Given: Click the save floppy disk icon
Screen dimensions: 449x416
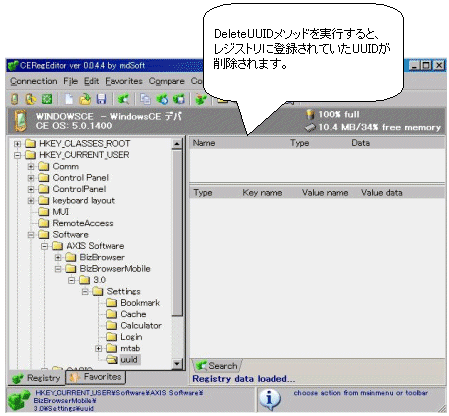Looking at the screenshot, I should pos(101,99).
